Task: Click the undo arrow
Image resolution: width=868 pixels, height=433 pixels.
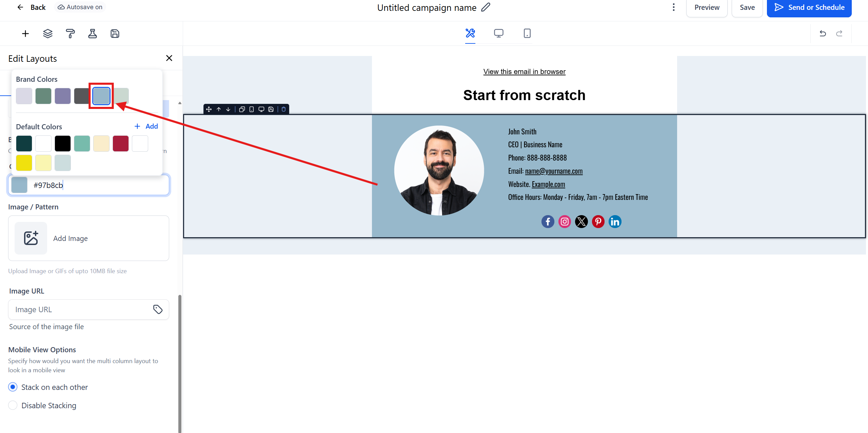Action: (823, 33)
